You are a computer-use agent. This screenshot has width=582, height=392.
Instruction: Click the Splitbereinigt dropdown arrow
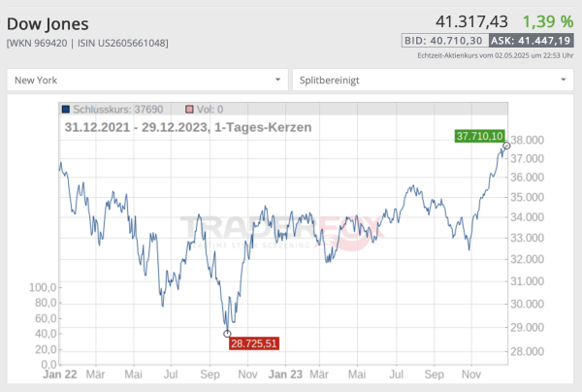[563, 80]
